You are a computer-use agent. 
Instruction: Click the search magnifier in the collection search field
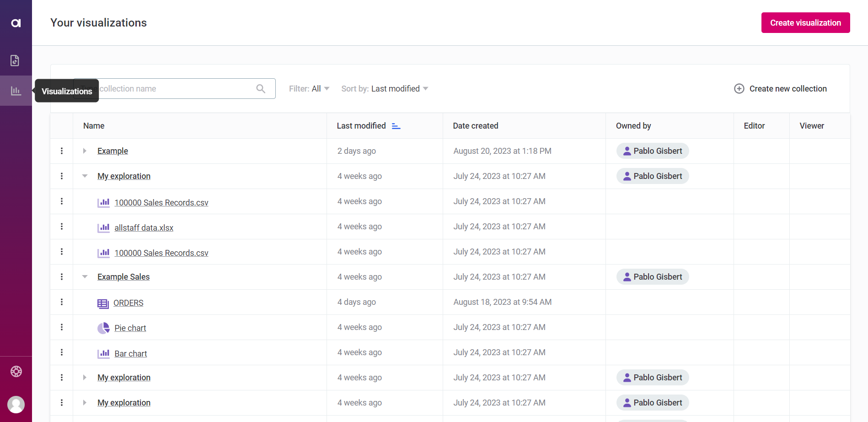click(x=261, y=88)
